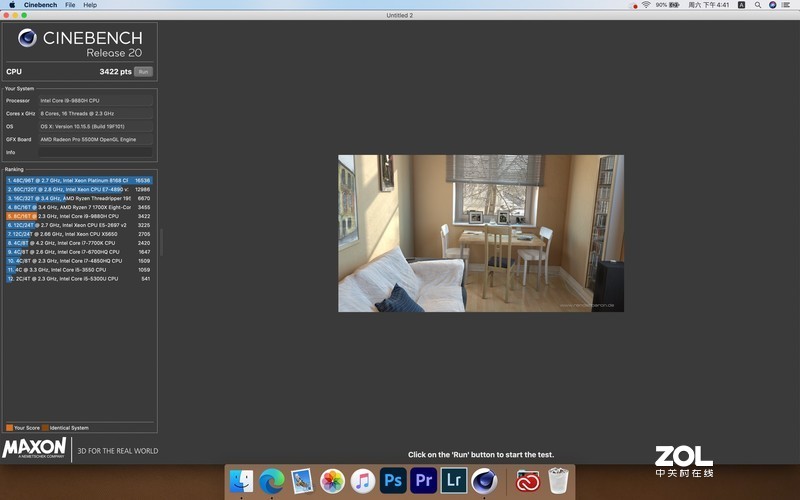Click the orange Your Score legend swatch
Screen dimensions: 800x500
9,427
